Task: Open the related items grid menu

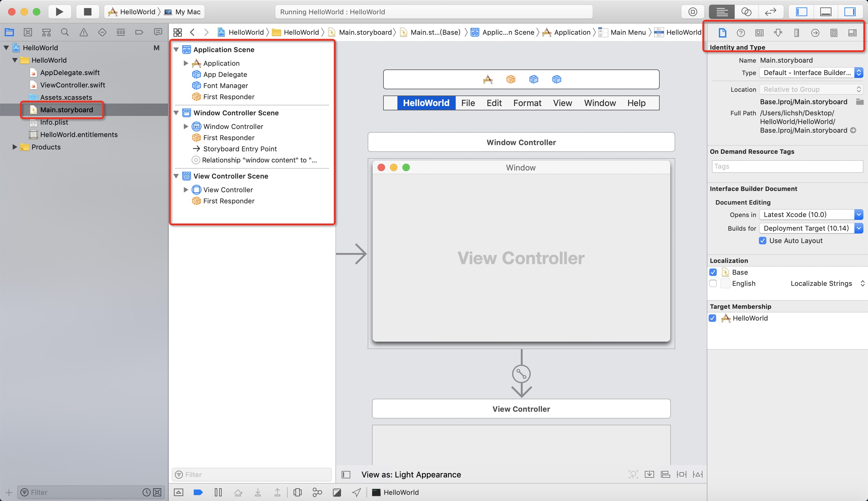Action: coord(178,32)
